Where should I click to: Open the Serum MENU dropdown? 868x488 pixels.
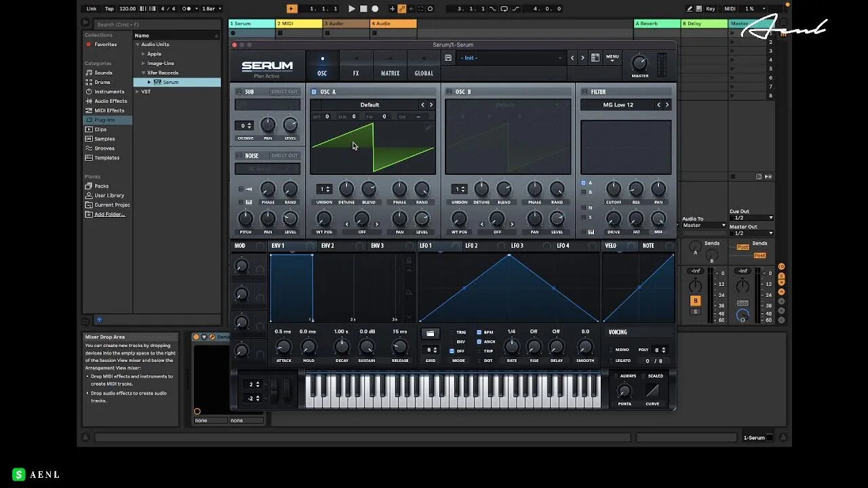(612, 58)
